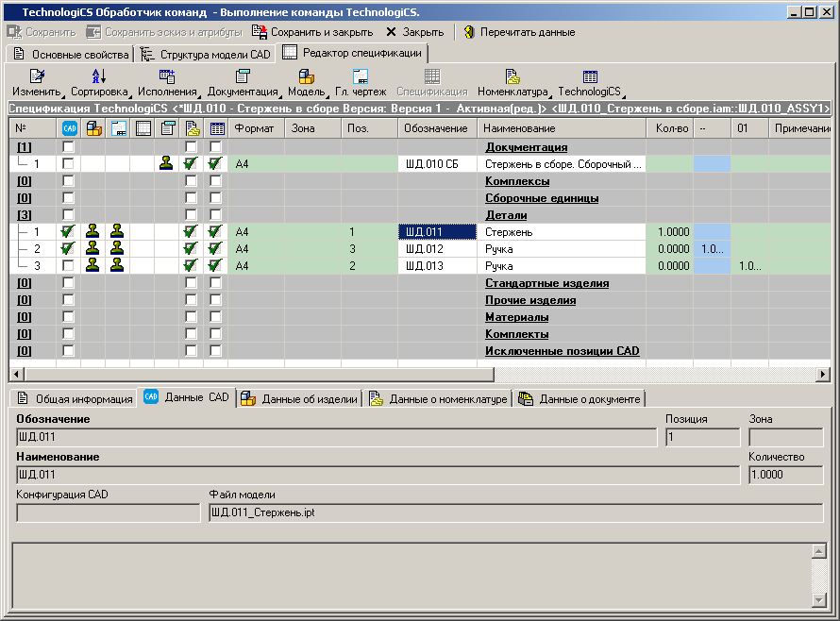The image size is (840, 621).
Task: Click the Изменить toolbar icon
Action: point(37,77)
